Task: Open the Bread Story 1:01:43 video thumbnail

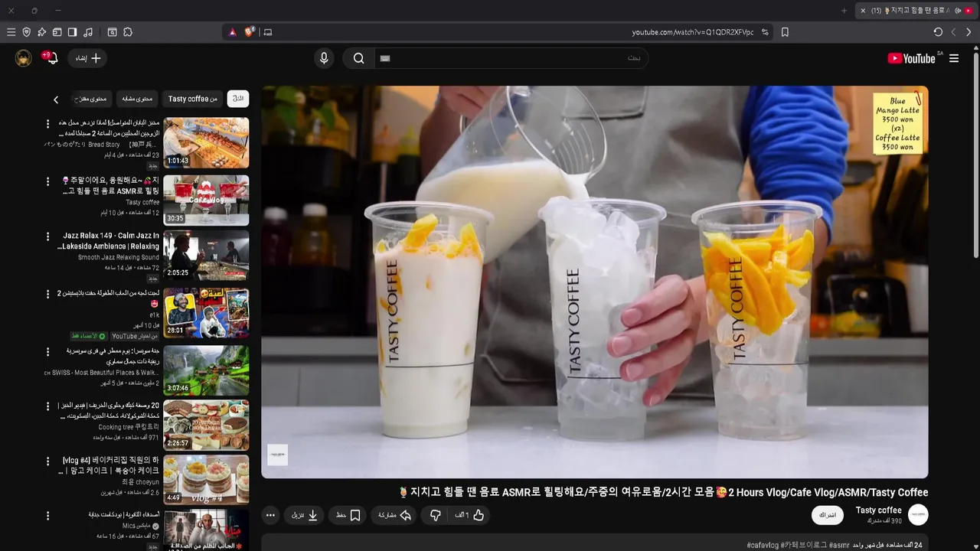Action: [206, 142]
